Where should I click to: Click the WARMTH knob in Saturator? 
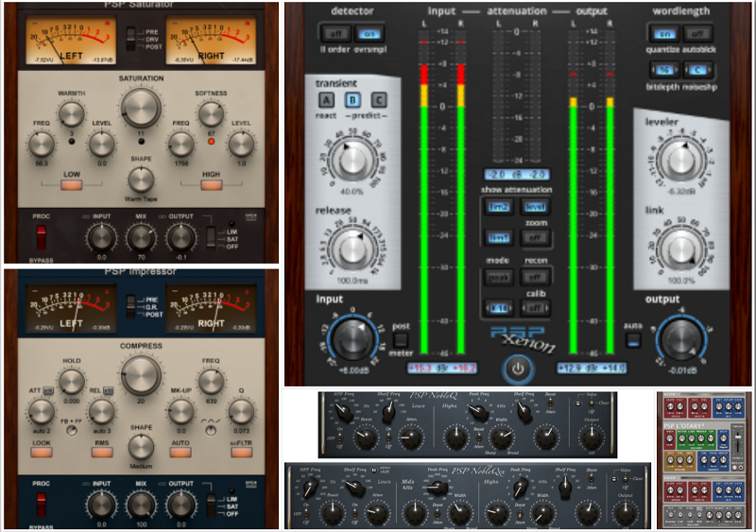pyautogui.click(x=72, y=114)
